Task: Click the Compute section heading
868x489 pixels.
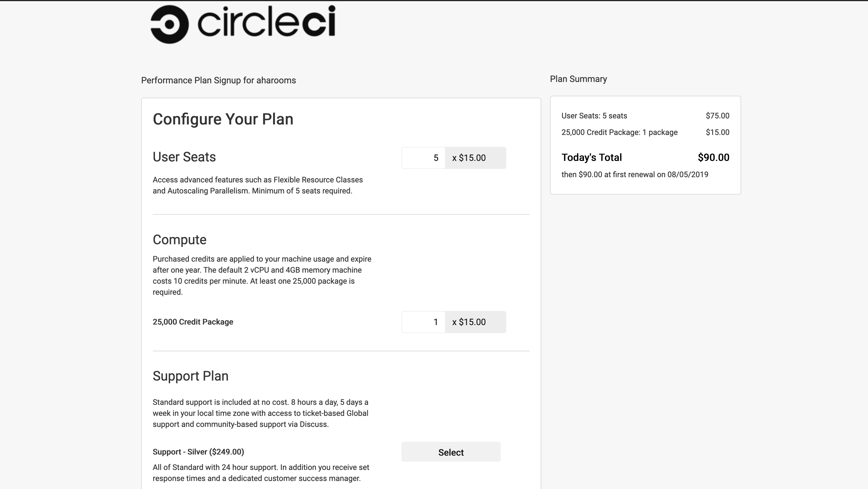Action: click(x=179, y=240)
